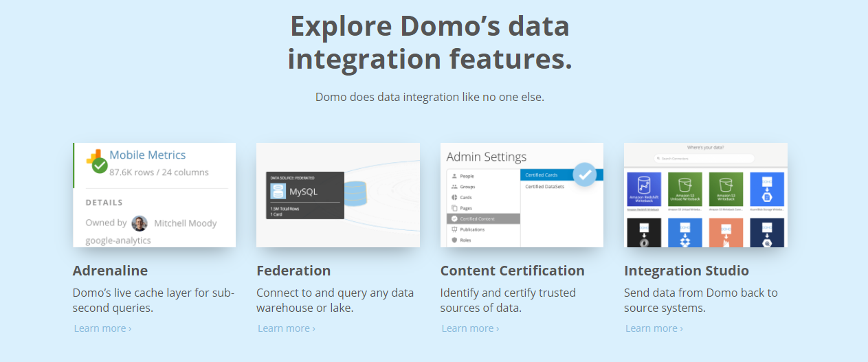Click the "Where's your data?" heading text
This screenshot has width=868, height=362.
pos(705,148)
